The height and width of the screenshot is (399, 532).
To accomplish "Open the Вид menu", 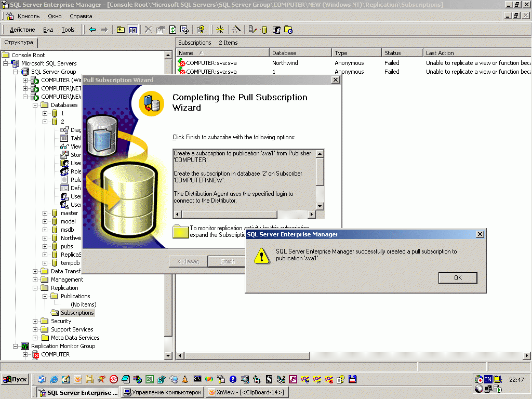I will 48,30.
